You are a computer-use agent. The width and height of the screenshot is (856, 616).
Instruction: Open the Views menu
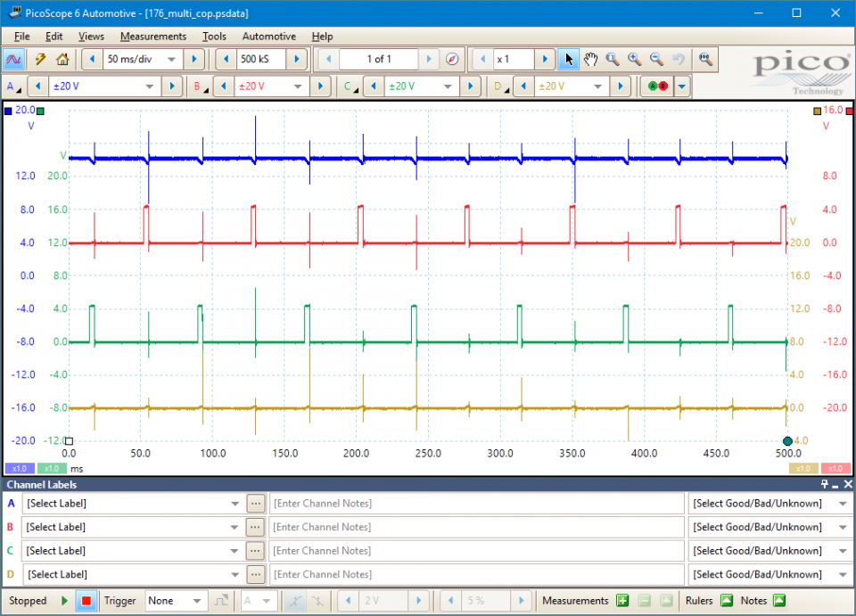[x=91, y=36]
